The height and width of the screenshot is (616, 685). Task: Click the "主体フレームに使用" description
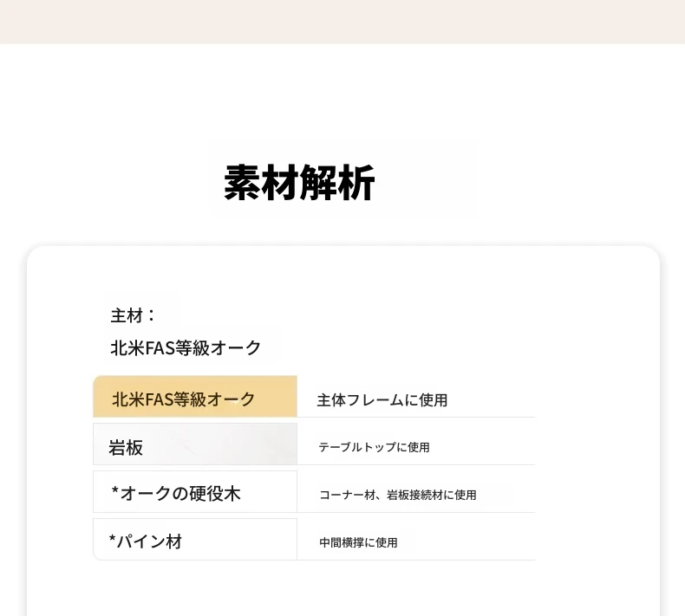point(382,400)
